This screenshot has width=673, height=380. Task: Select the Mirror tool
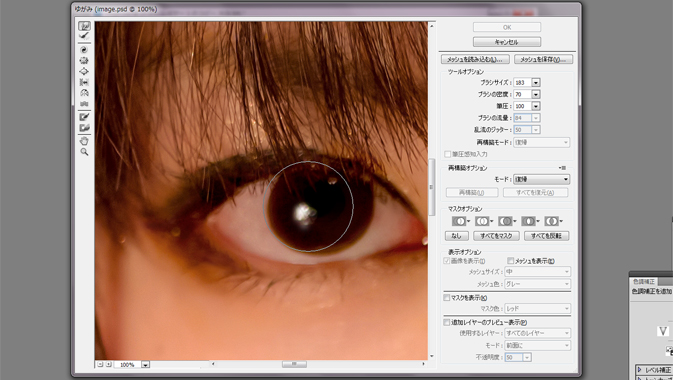pyautogui.click(x=84, y=93)
